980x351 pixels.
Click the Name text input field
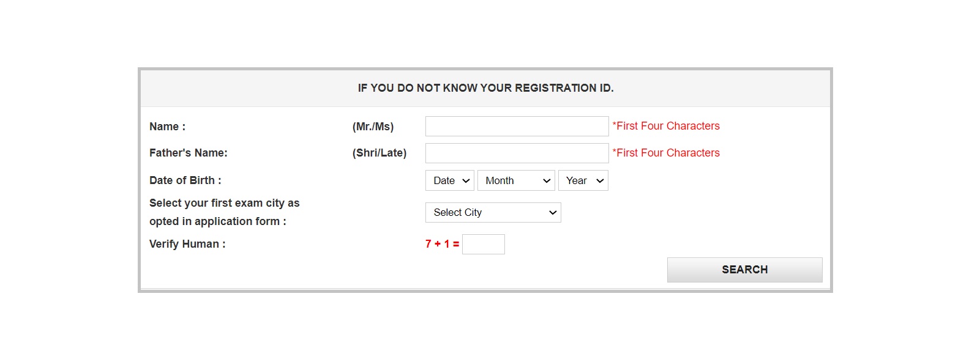[x=517, y=127]
